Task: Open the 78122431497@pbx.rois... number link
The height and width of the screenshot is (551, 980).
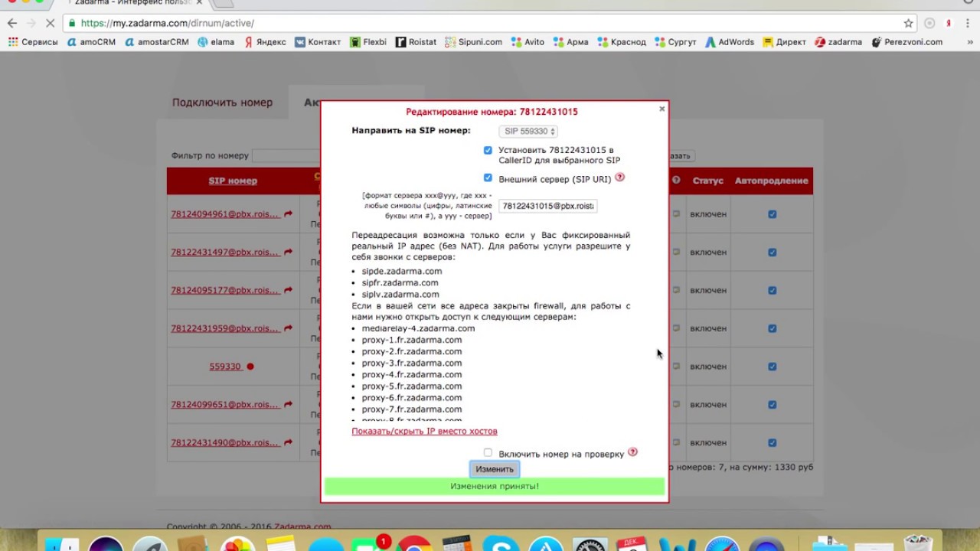Action: pyautogui.click(x=225, y=252)
